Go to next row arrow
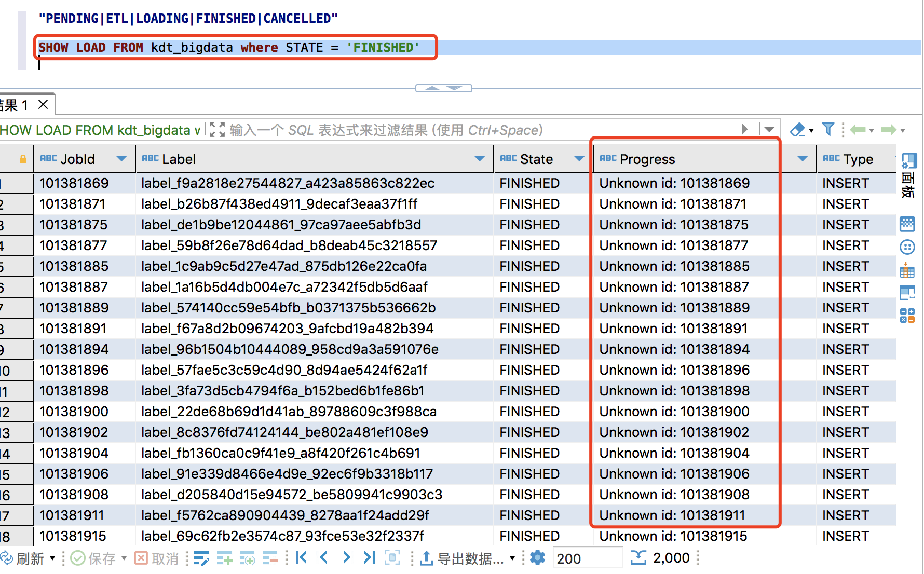This screenshot has height=574, width=924. tap(346, 558)
